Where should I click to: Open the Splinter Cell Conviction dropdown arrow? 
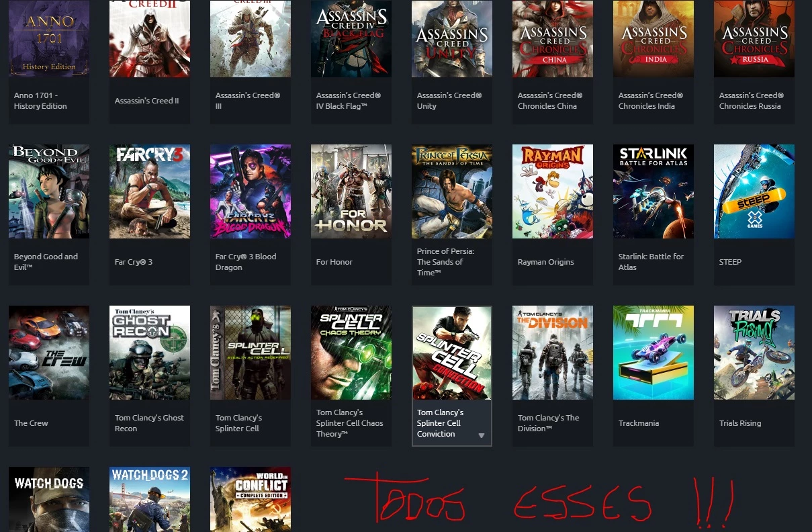[x=481, y=435]
